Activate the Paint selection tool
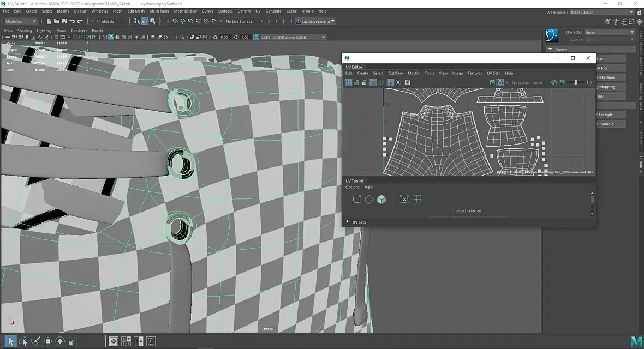 click(x=35, y=341)
